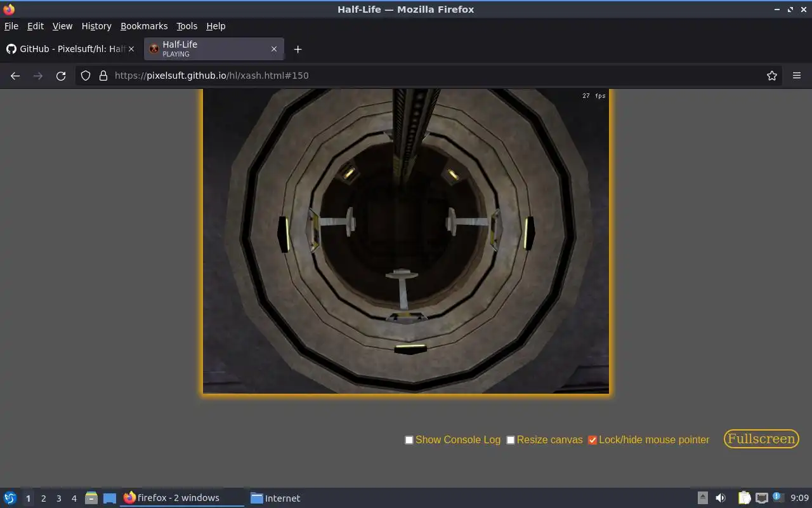Enable the Show Console Log checkbox
The height and width of the screenshot is (508, 812).
click(x=409, y=440)
